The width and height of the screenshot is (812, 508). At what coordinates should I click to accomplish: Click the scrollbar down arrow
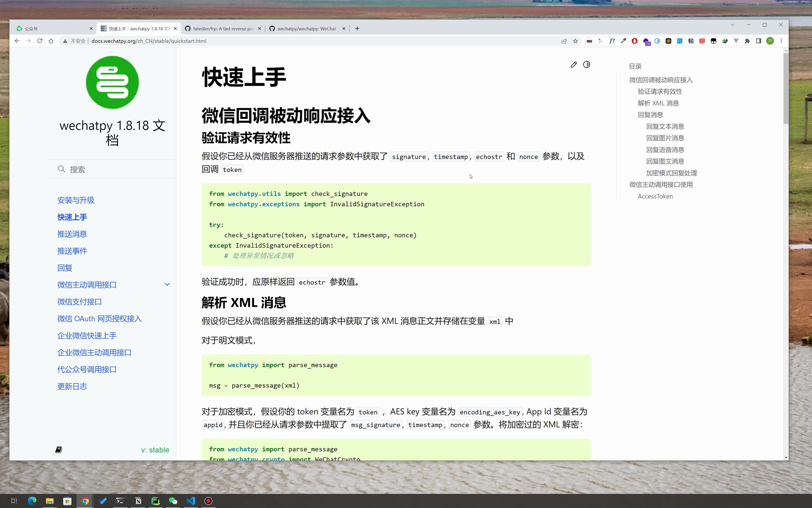pyautogui.click(x=785, y=458)
